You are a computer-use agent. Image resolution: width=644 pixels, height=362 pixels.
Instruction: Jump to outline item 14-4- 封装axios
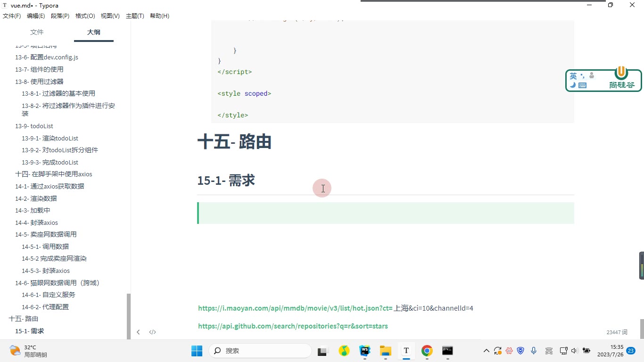[x=36, y=222]
